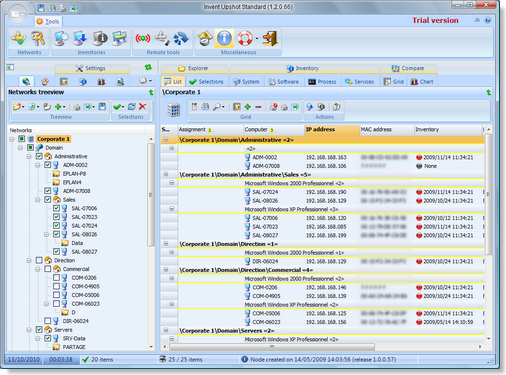Click the red X icon in the Selections group
The width and height of the screenshot is (506, 375).
click(142, 106)
